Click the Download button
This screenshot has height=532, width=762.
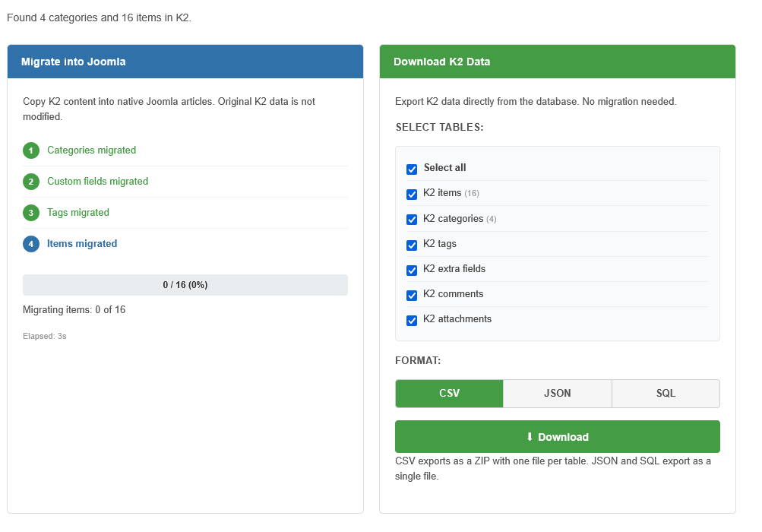[557, 437]
